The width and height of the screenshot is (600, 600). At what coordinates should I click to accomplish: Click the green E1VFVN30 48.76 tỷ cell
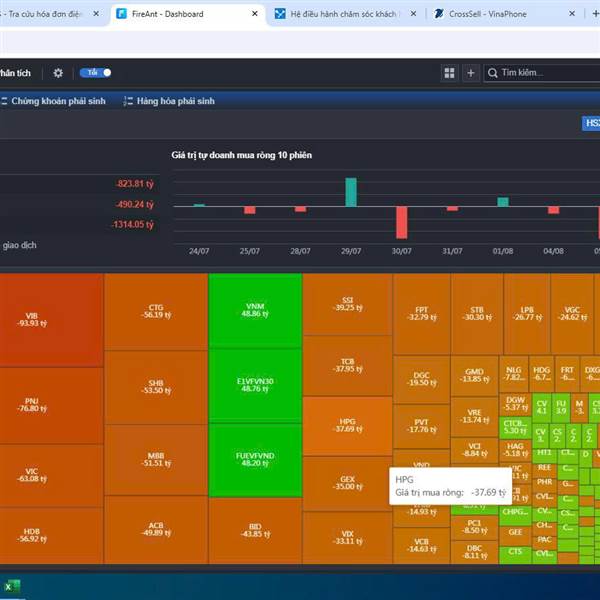click(x=255, y=385)
